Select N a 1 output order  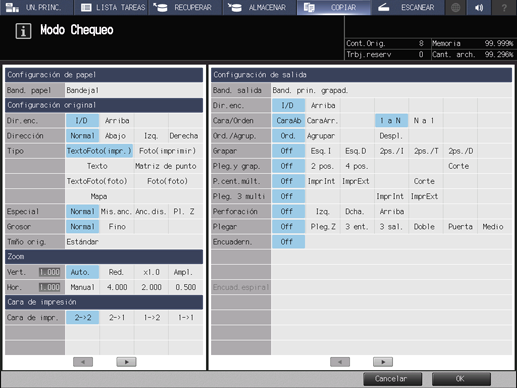click(426, 121)
